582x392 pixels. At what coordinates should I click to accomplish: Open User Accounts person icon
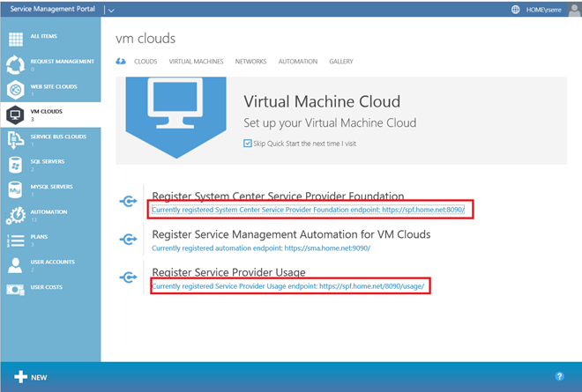click(15, 265)
